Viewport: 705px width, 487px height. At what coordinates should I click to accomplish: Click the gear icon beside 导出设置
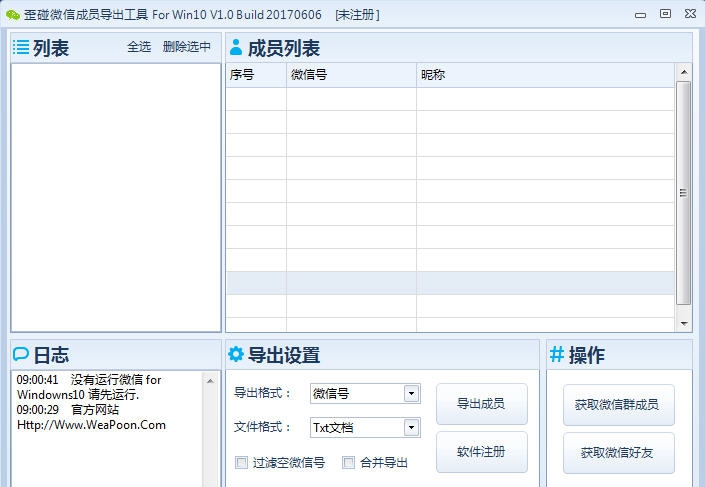coord(236,354)
